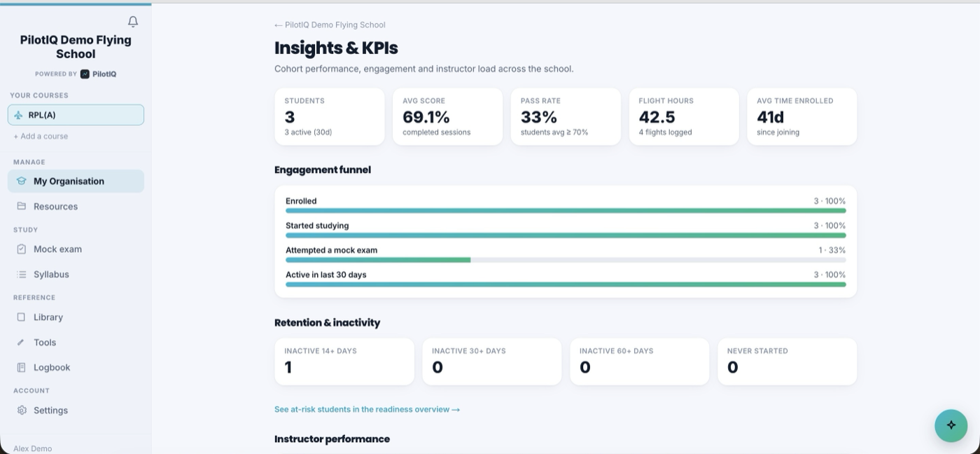
Task: Click the Library book icon
Action: [x=21, y=317]
